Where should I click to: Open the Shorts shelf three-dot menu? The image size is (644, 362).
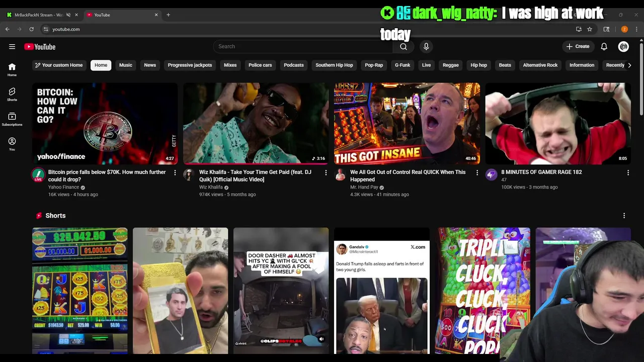point(624,215)
